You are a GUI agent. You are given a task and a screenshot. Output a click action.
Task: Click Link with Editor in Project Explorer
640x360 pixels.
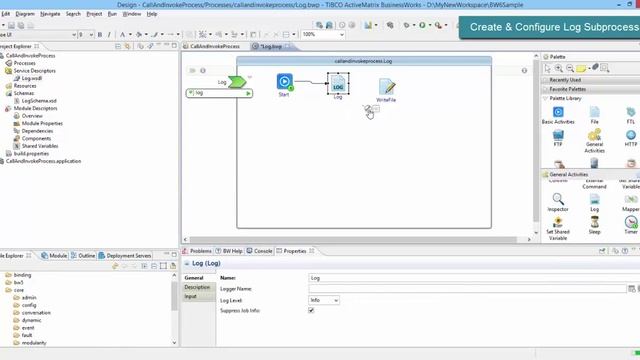click(x=128, y=46)
